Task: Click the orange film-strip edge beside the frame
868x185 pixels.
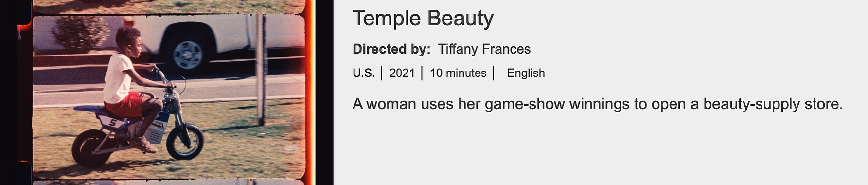Action: point(310,92)
